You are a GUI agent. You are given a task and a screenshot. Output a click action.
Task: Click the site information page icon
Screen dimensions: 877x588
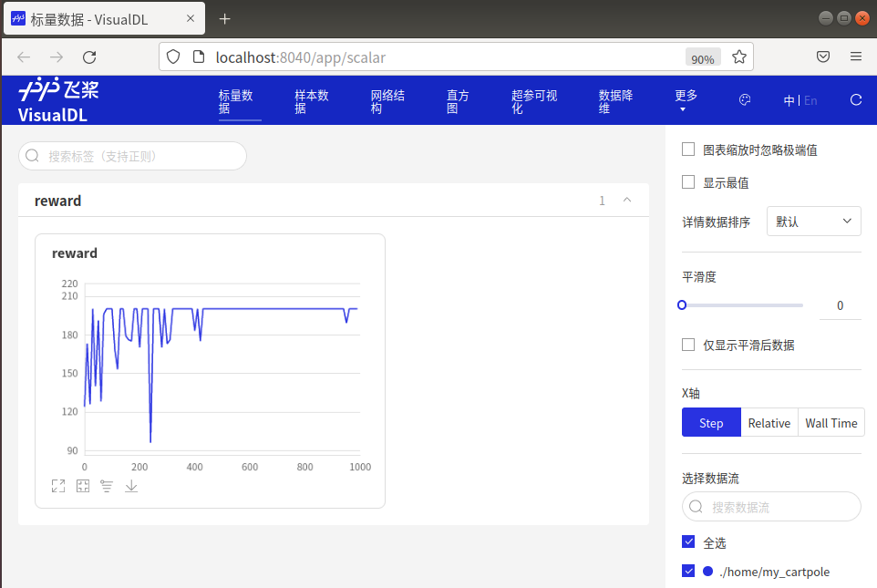pos(199,57)
